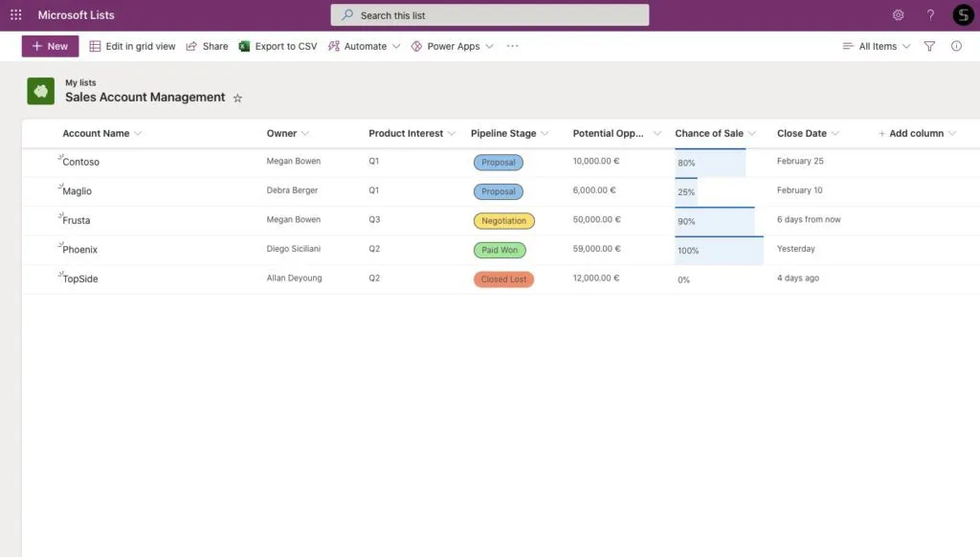Click the 12,000.00 € amount
The height and width of the screenshot is (557, 980).
[595, 278]
